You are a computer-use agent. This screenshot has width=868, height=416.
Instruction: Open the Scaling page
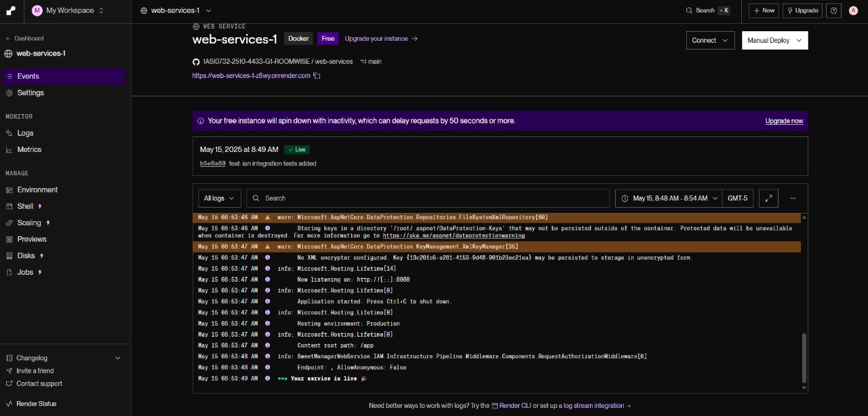(x=63, y=223)
